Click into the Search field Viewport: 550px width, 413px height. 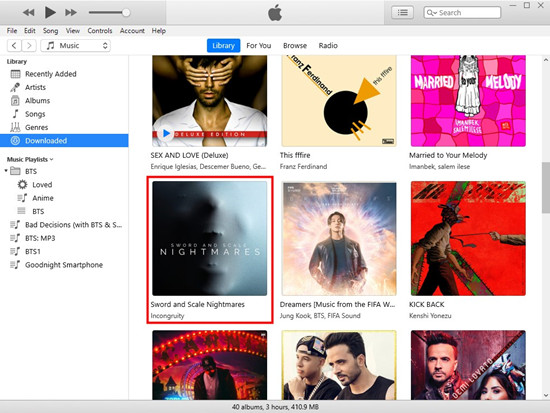[x=462, y=13]
